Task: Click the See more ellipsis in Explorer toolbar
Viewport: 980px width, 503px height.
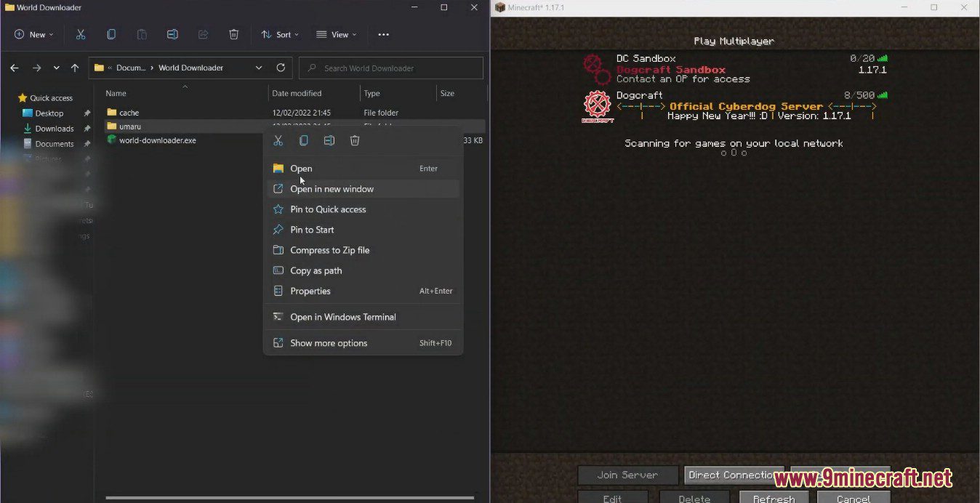Action: click(x=383, y=34)
